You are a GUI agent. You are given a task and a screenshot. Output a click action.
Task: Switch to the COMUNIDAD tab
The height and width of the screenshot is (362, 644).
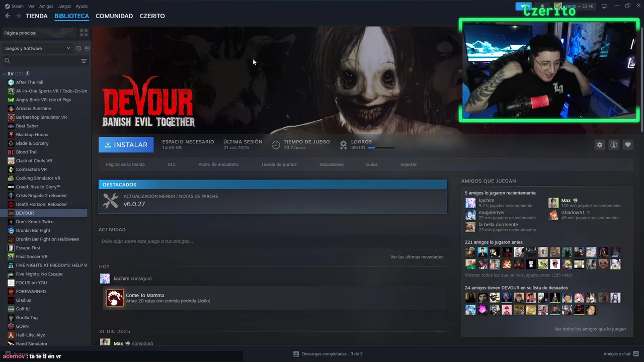(114, 16)
